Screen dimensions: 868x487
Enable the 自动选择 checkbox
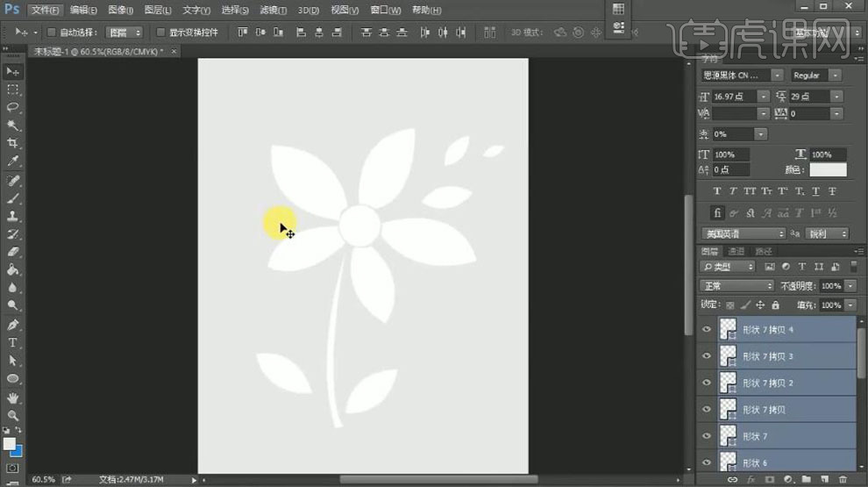click(x=51, y=32)
